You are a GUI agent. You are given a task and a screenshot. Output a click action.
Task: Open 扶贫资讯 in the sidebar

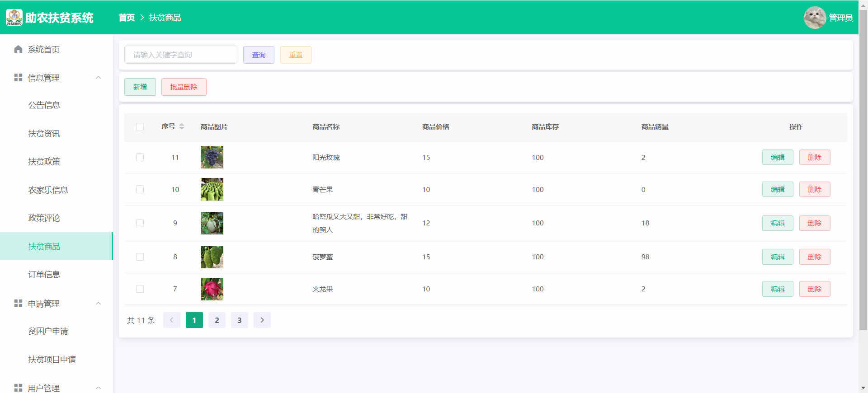[57, 134]
